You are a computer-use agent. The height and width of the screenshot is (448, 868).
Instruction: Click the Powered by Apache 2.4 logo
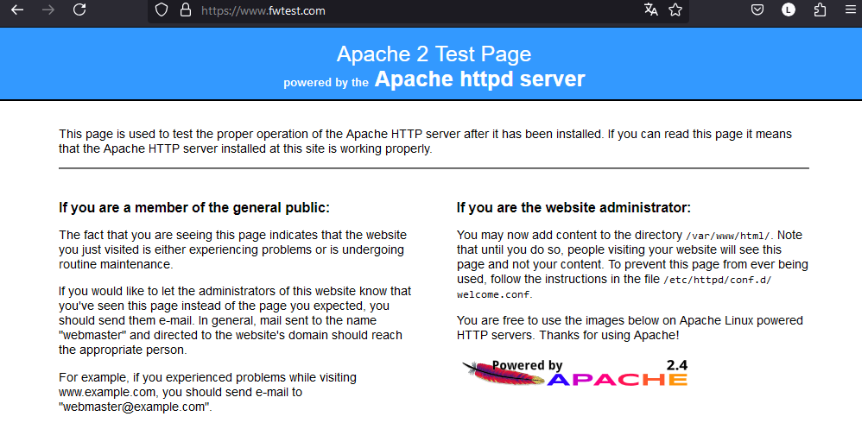(574, 372)
